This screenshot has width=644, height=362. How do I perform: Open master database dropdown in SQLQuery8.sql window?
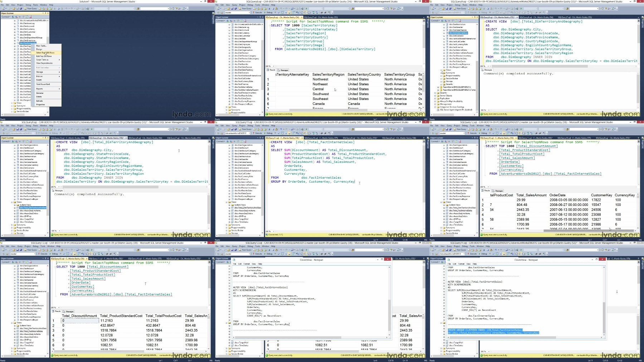[x=249, y=13]
